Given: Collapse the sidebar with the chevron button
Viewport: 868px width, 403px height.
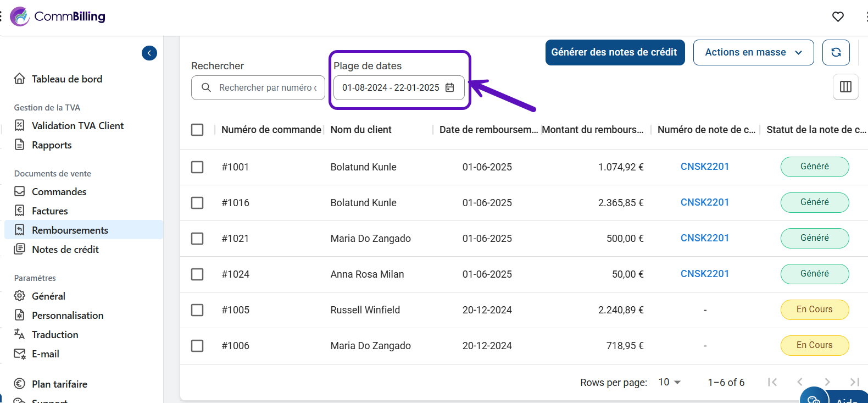Looking at the screenshot, I should 149,53.
